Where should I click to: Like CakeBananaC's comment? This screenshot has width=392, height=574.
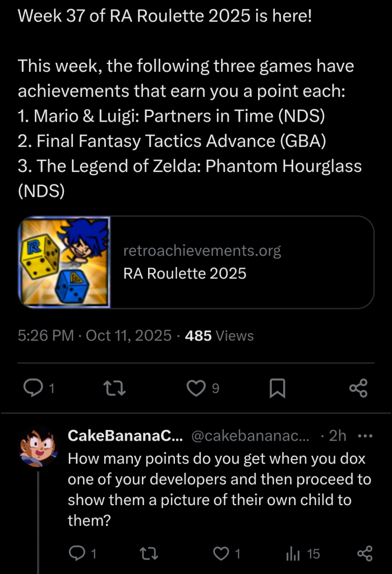tap(222, 554)
